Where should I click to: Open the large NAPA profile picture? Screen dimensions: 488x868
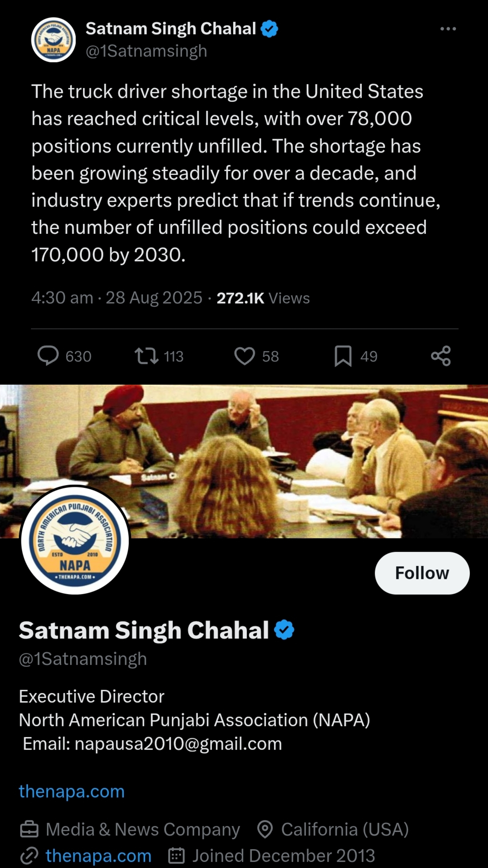(x=75, y=540)
